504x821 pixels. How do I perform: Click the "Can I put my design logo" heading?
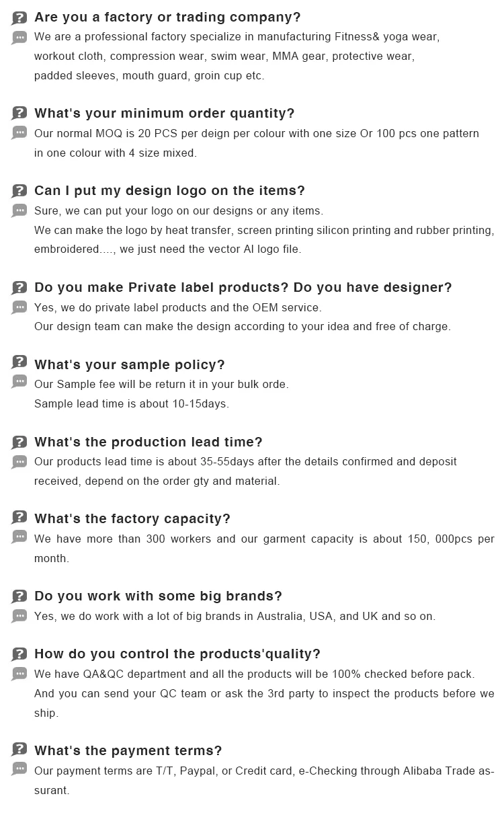click(169, 190)
